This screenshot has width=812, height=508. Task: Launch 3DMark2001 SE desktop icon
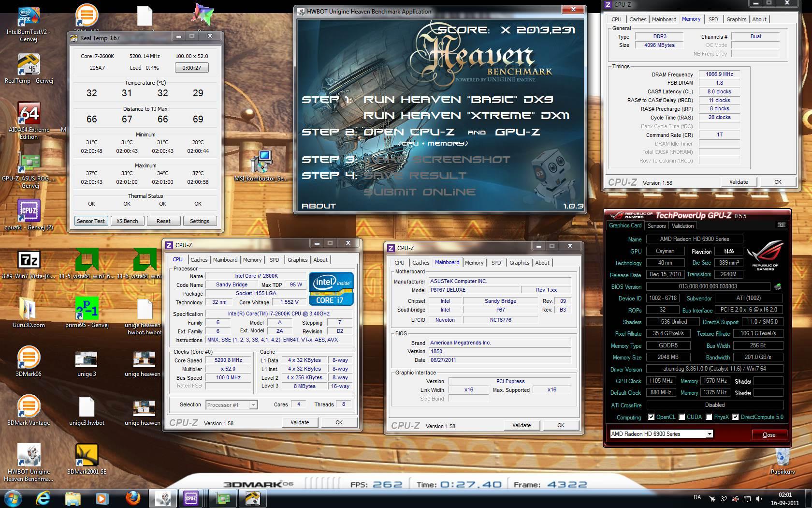pyautogui.click(x=87, y=459)
